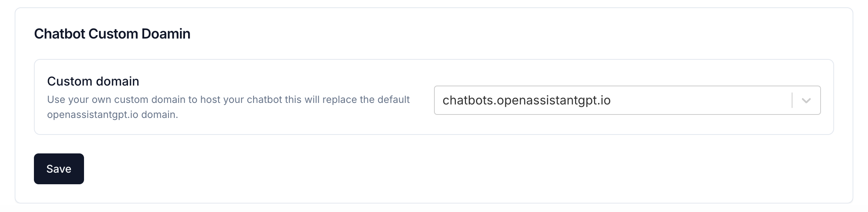Screen dimensions: 868x212
Task: Click "the" before "default" in the description
Action: [367, 100]
